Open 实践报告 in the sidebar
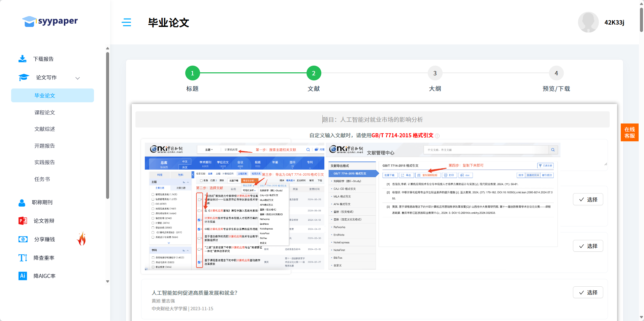644x321 pixels. click(x=45, y=162)
